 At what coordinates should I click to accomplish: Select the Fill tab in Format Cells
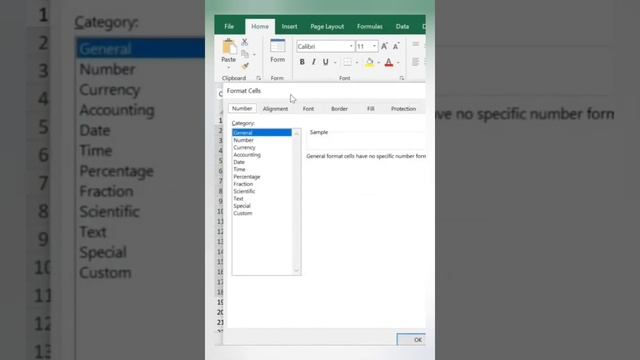pyautogui.click(x=371, y=109)
